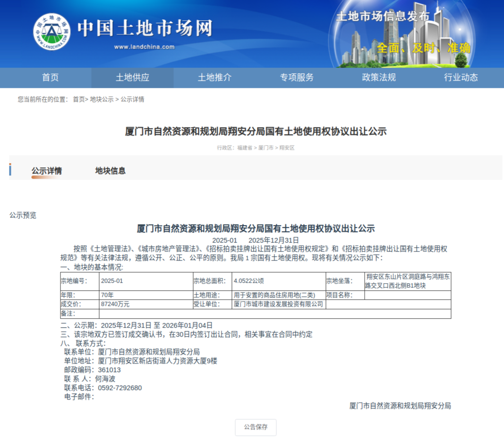Navigate to 行业动态 in the top menu
Image resolution: width=504 pixels, height=443 pixels.
[x=461, y=78]
